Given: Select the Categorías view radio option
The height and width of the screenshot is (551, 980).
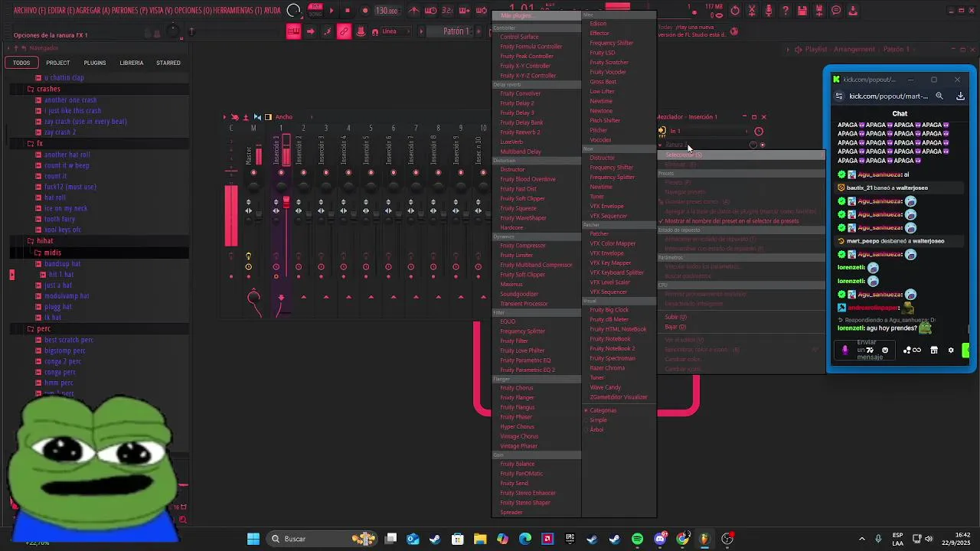Looking at the screenshot, I should (602, 410).
